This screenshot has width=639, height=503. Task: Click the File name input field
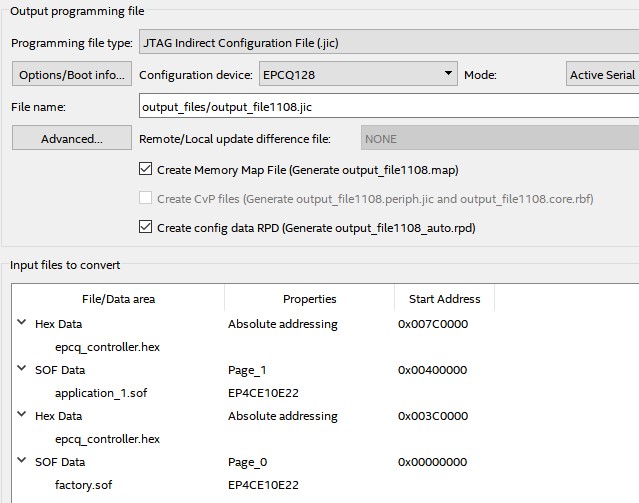click(x=389, y=106)
